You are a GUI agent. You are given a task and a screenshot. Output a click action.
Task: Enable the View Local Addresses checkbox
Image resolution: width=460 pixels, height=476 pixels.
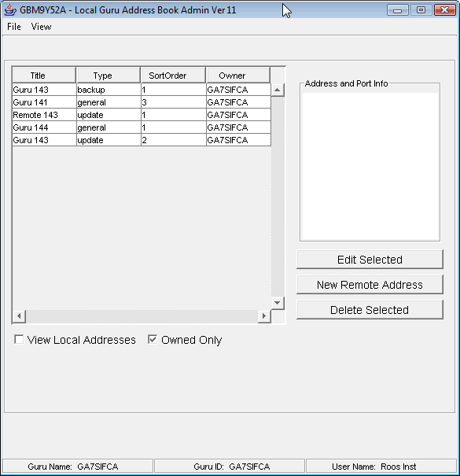pyautogui.click(x=19, y=339)
